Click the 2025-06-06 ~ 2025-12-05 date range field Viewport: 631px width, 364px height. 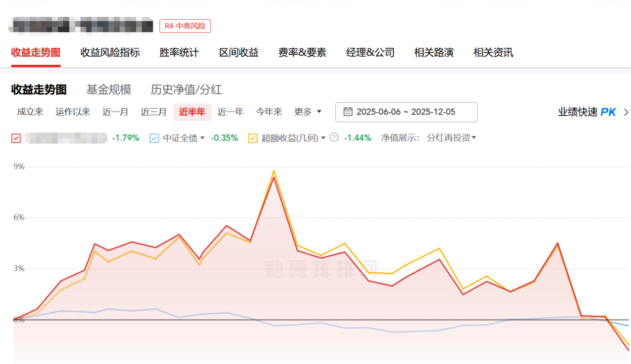406,112
